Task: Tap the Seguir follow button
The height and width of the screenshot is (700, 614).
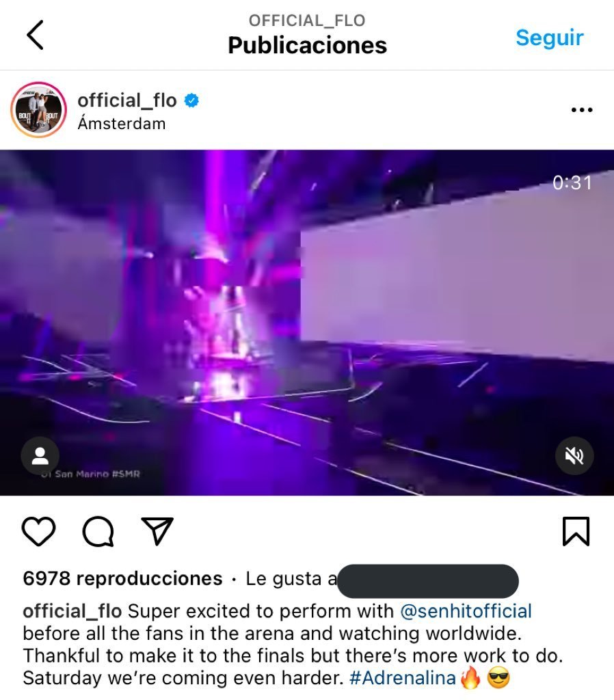Action: point(550,38)
